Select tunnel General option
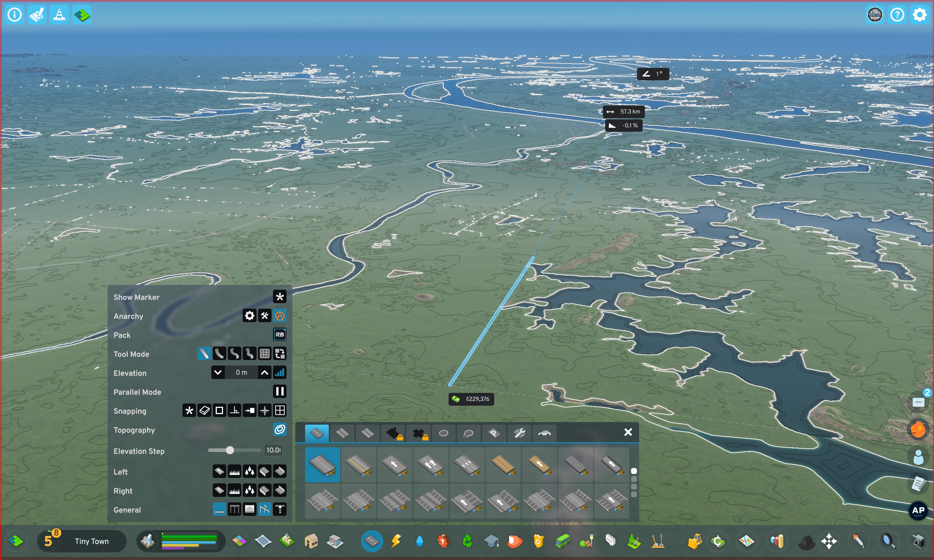 (x=249, y=509)
